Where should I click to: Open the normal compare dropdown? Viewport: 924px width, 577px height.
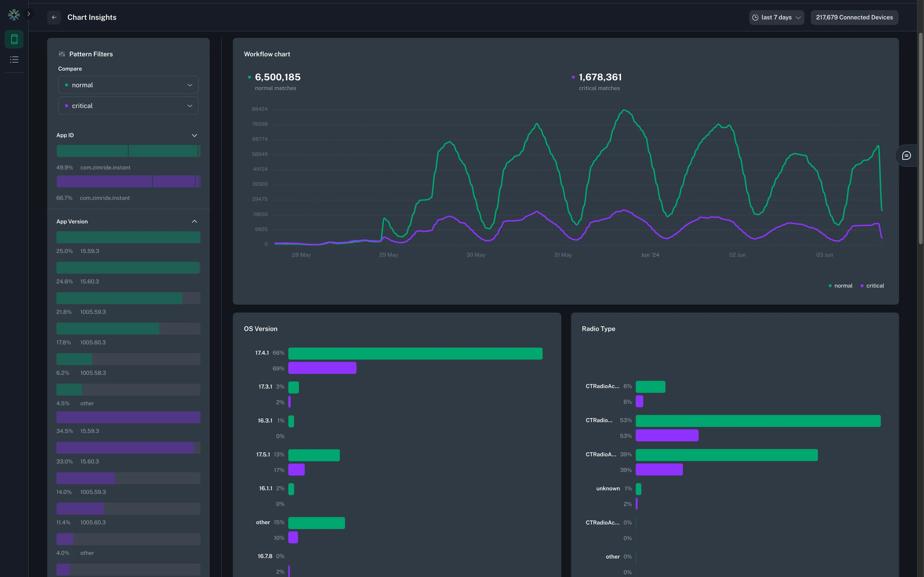(128, 85)
